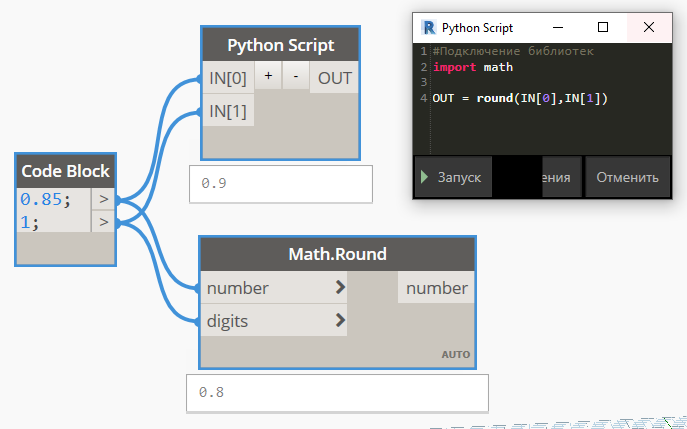Click the first Code Block output port arrow
Screen dimensions: 687x429
pos(102,199)
